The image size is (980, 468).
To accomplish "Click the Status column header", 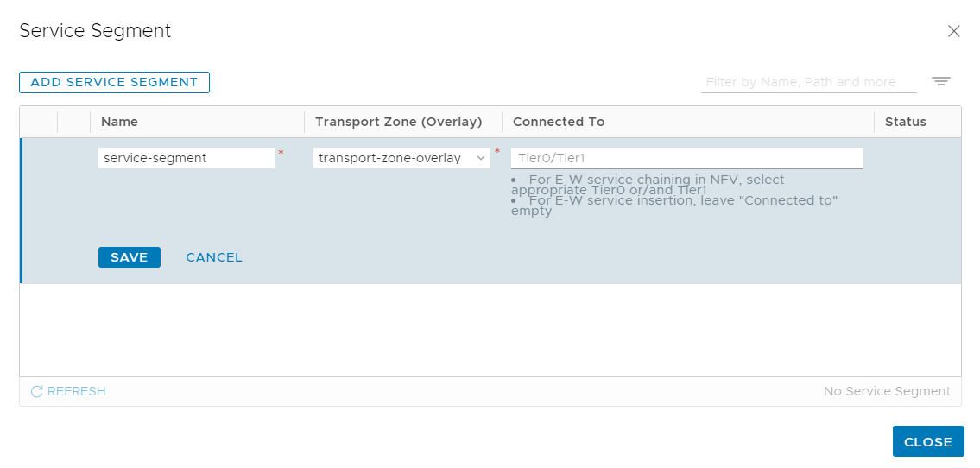I will pos(905,122).
